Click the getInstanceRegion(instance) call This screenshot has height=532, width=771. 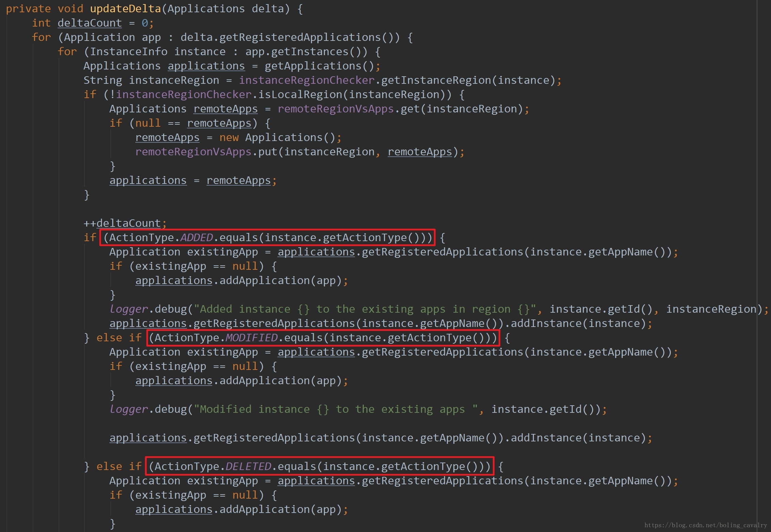tap(468, 80)
